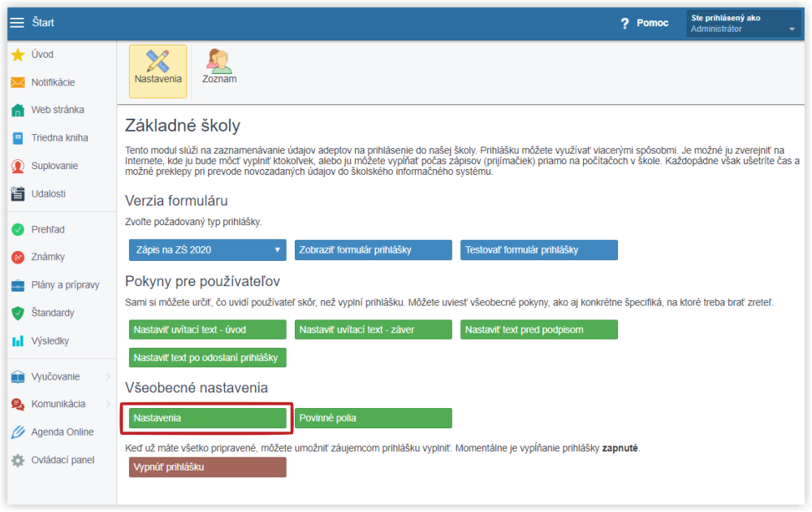
Task: Expand the Komunikácia submenu arrow
Action: [108, 404]
